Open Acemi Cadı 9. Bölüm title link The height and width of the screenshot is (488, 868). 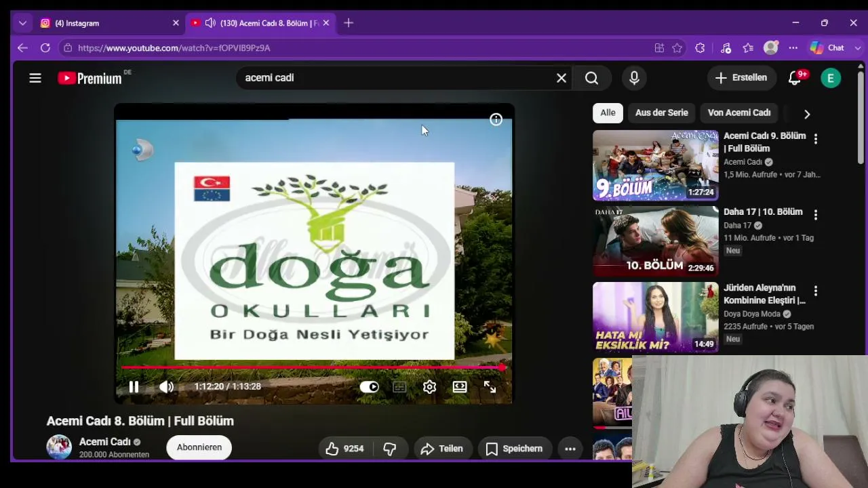point(765,142)
